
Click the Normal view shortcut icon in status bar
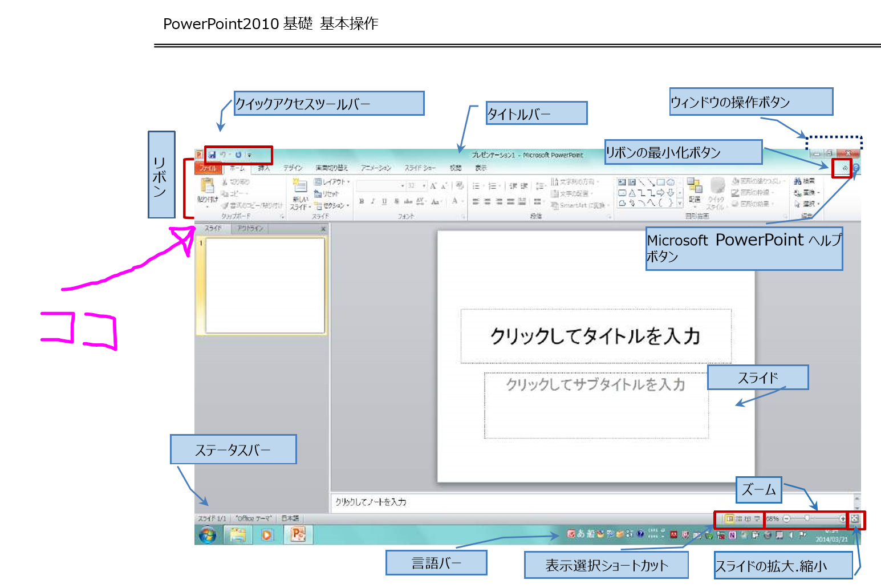click(x=729, y=519)
